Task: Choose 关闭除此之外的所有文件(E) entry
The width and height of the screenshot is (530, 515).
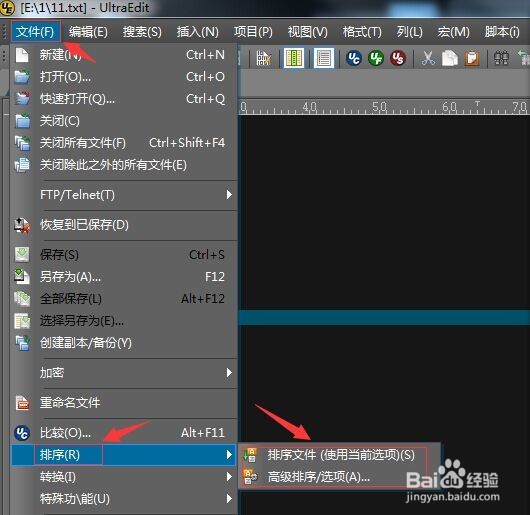Action: (x=124, y=165)
